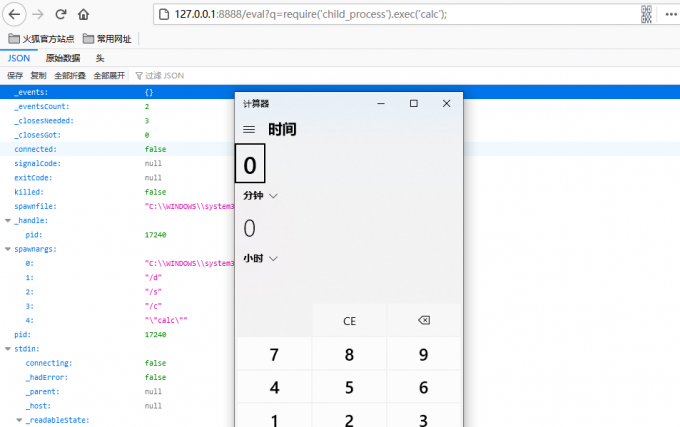Click 全部折叠 to collapse all

point(70,76)
